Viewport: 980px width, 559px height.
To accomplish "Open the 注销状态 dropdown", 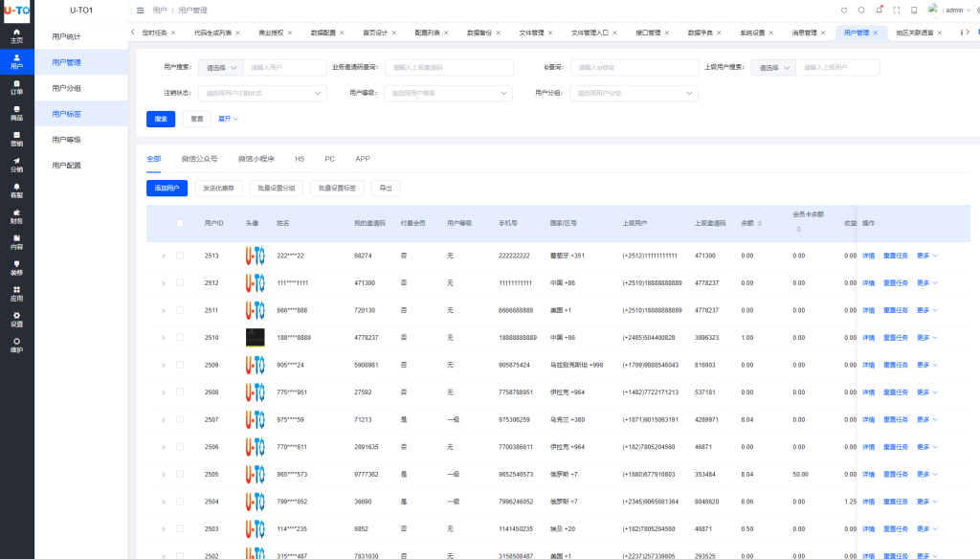I will tap(262, 93).
